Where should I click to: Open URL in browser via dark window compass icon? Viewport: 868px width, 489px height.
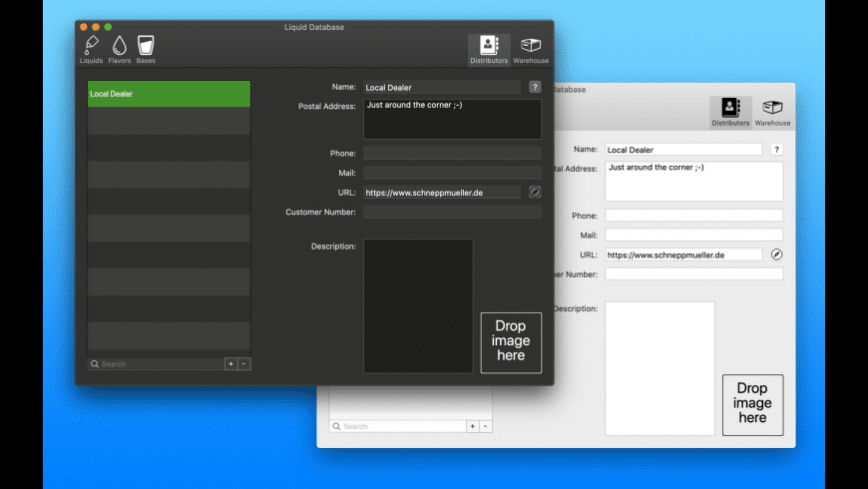[535, 193]
